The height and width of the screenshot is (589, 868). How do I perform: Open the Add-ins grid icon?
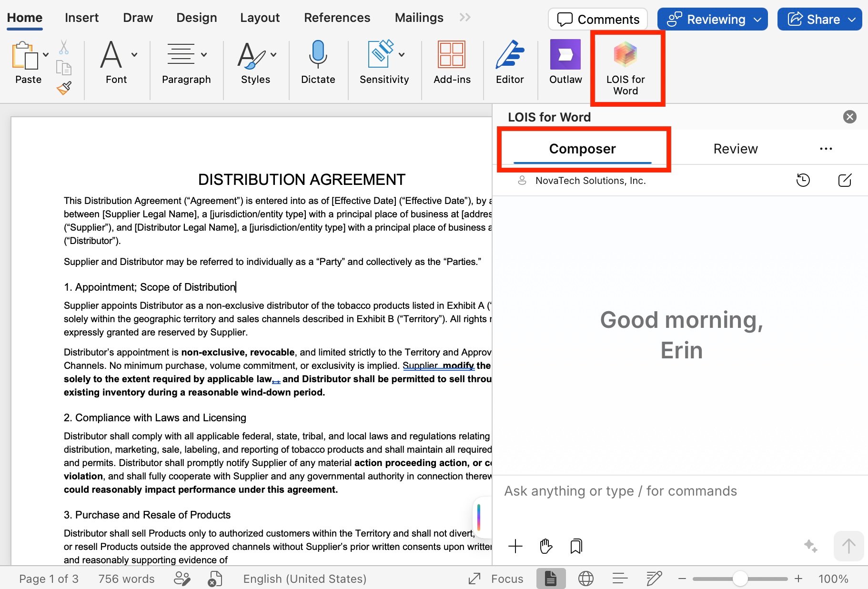[452, 54]
